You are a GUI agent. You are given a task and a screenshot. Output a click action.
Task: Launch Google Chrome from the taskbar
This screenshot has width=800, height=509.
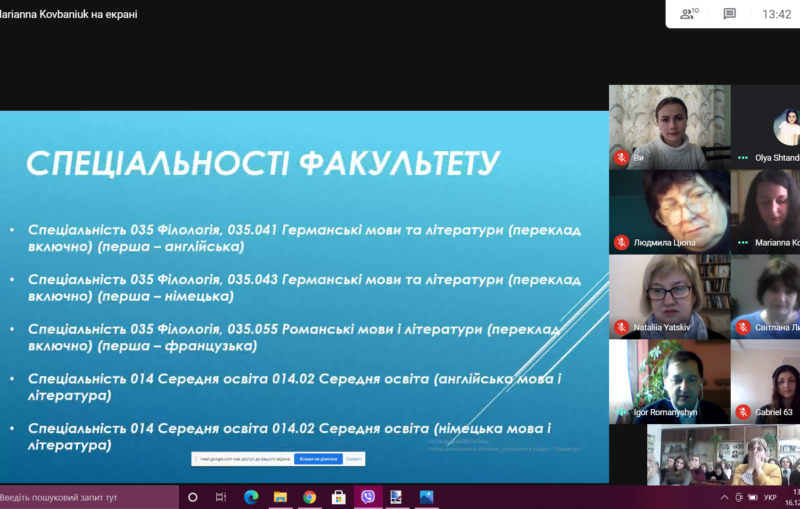click(309, 497)
